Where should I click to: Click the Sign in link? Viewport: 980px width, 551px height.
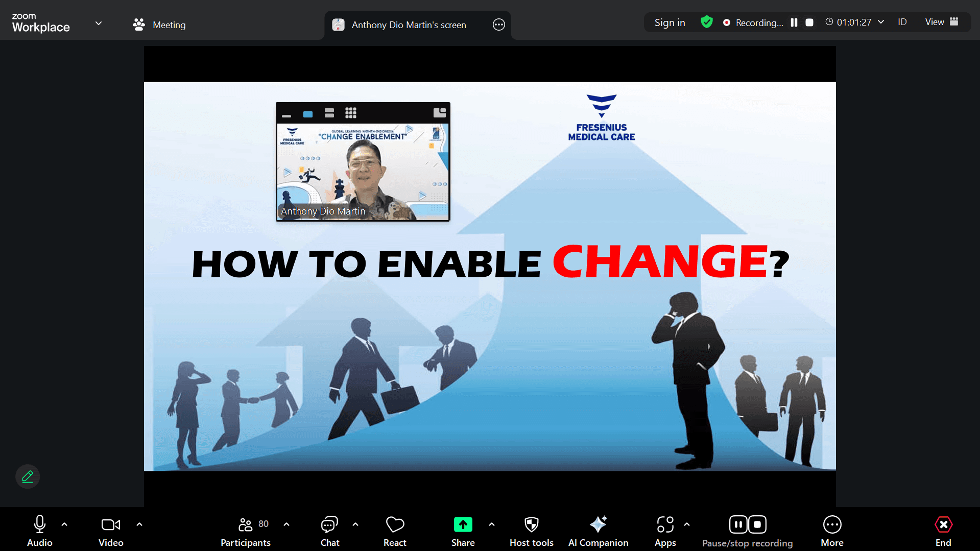tap(670, 22)
